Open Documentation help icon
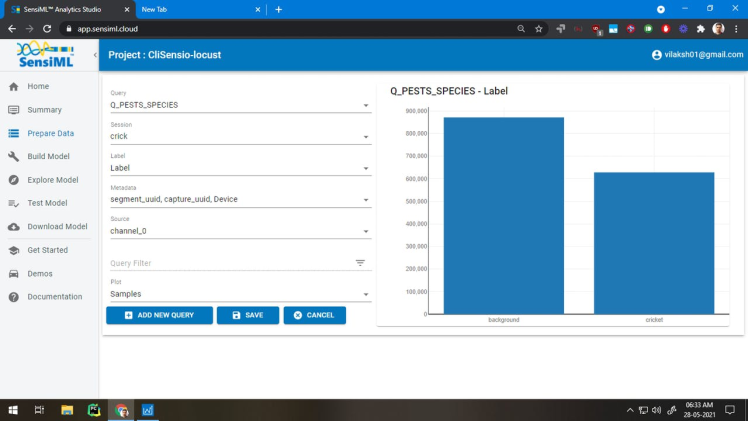This screenshot has width=748, height=421. pyautogui.click(x=14, y=297)
